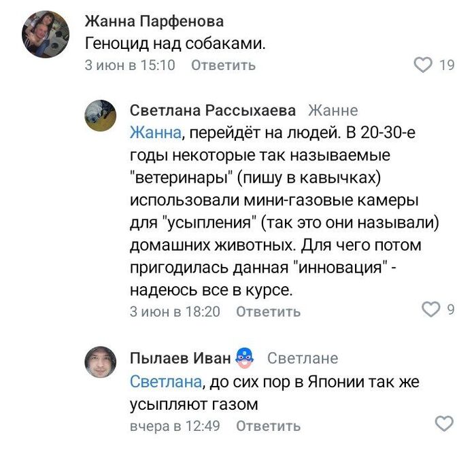Viewport: 476px width, 456px height.
Task: Go to Пылаев Иван's profile name
Action: tap(180, 358)
